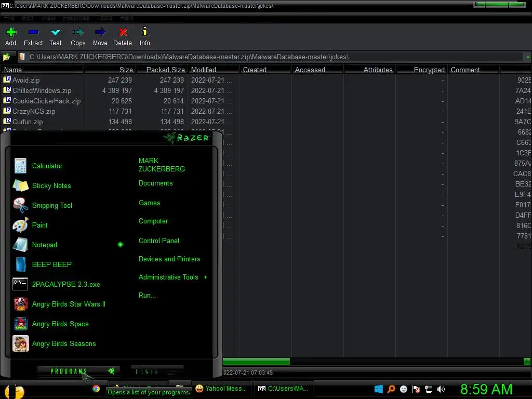This screenshot has width=532, height=399.
Task: Sort by the Accessed column header
Action: pyautogui.click(x=317, y=70)
